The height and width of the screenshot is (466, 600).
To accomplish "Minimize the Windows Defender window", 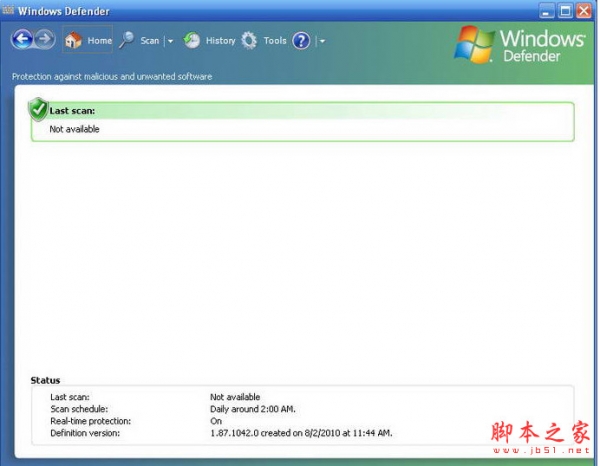I will pos(546,11).
